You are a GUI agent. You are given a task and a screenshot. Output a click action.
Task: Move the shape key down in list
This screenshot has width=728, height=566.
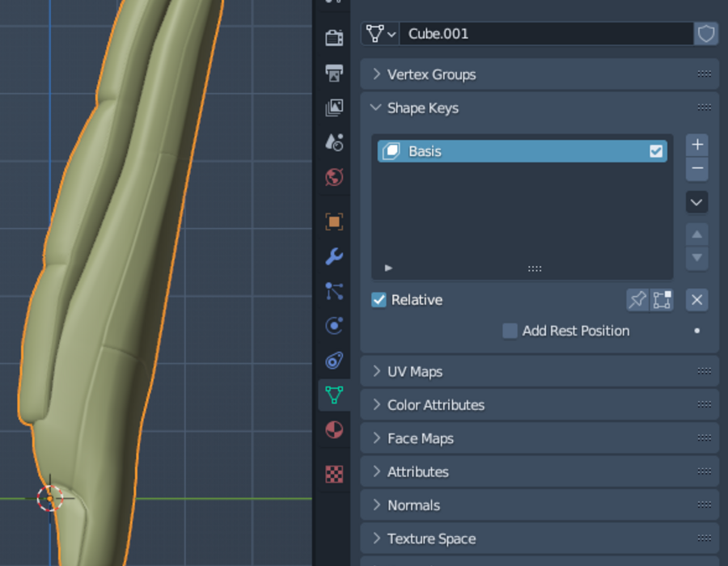pos(697,257)
